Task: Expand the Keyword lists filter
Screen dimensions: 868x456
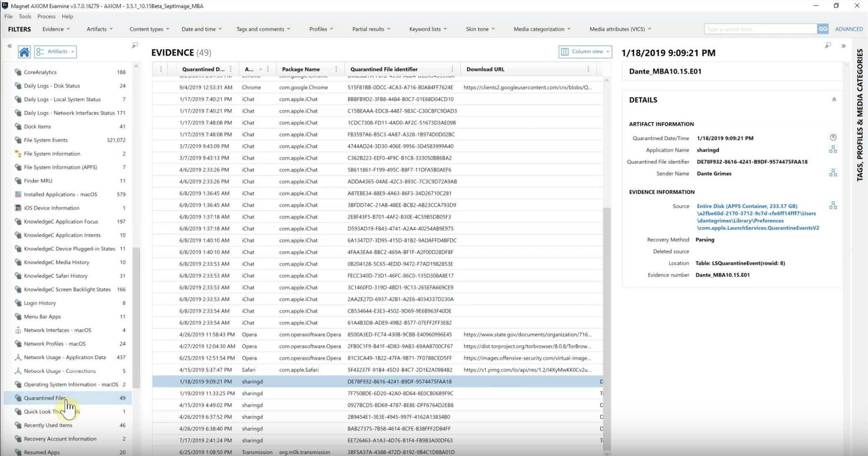Action: (x=428, y=29)
